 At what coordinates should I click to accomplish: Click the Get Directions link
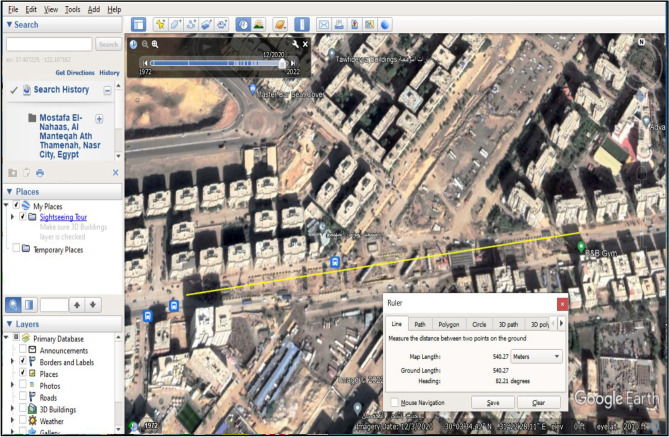[x=74, y=73]
